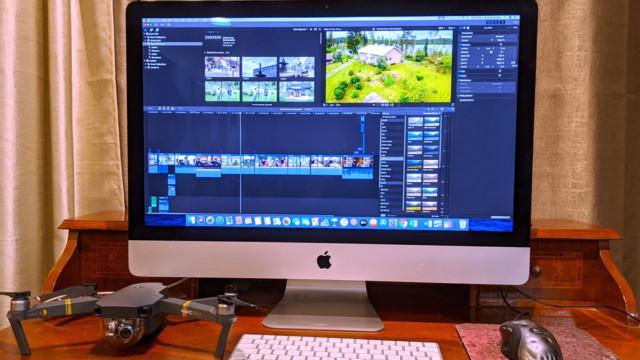Toggle the Crop section checkbox in inspector

pyautogui.click(x=500, y=71)
